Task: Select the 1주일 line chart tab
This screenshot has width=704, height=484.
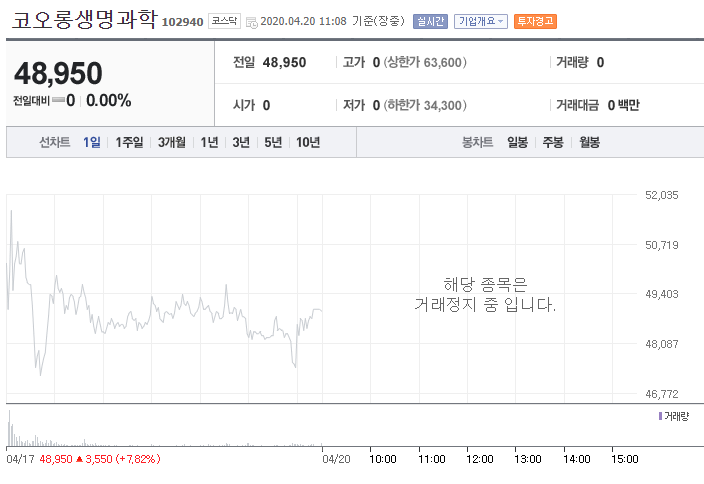Action: pyautogui.click(x=129, y=142)
